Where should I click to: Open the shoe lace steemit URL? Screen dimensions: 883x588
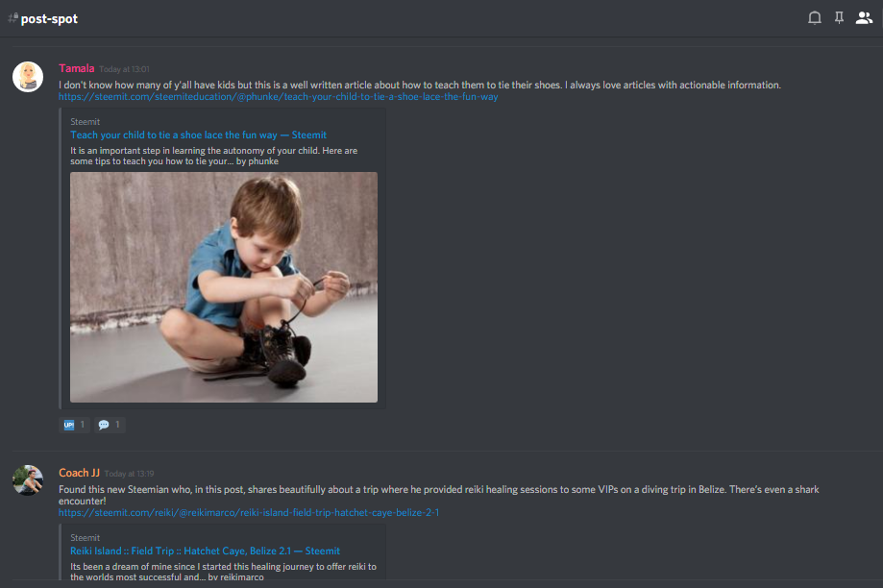279,97
